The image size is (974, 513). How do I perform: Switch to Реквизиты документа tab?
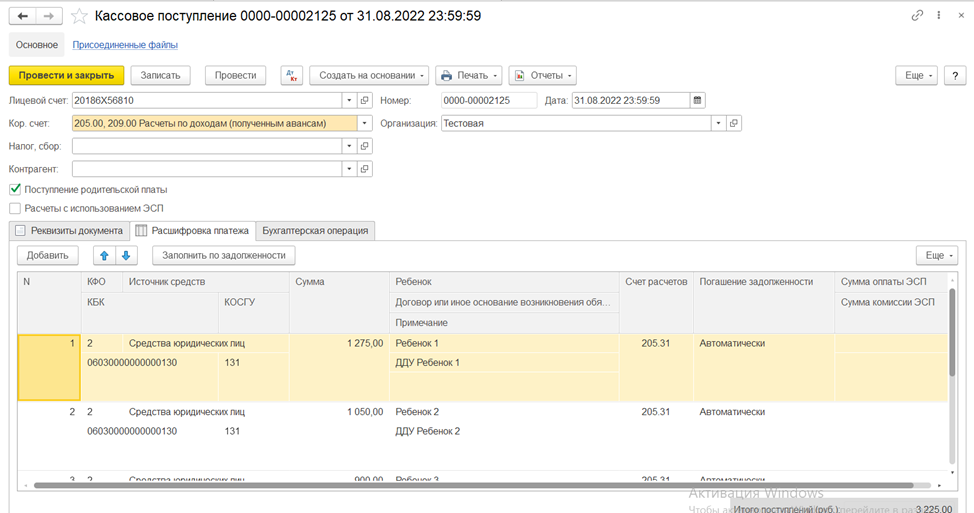pos(70,230)
